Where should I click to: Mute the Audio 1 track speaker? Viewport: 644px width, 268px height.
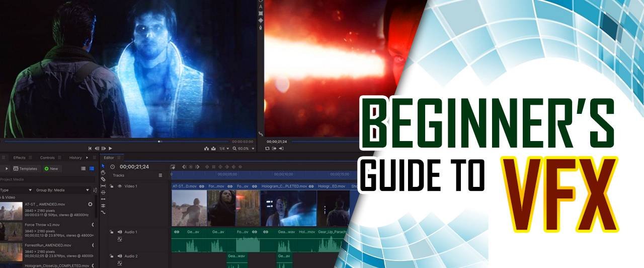pyautogui.click(x=120, y=232)
